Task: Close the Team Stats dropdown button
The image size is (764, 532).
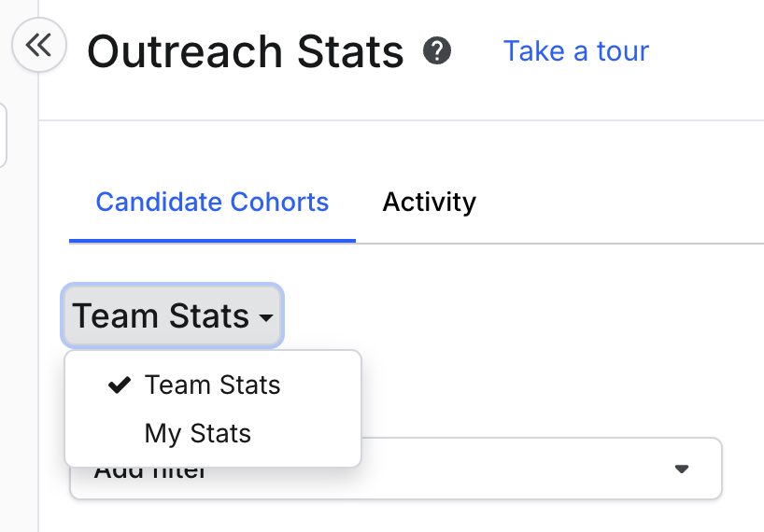Action: pos(173,316)
